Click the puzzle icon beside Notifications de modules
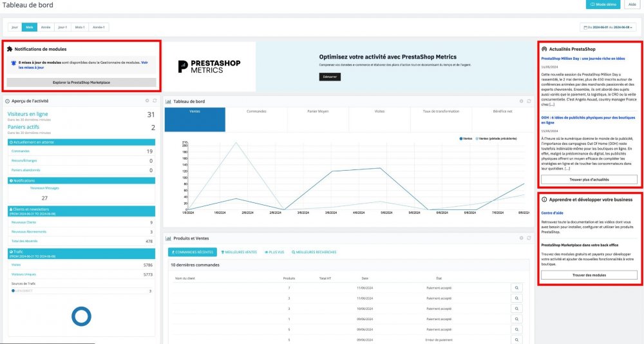 [x=10, y=49]
